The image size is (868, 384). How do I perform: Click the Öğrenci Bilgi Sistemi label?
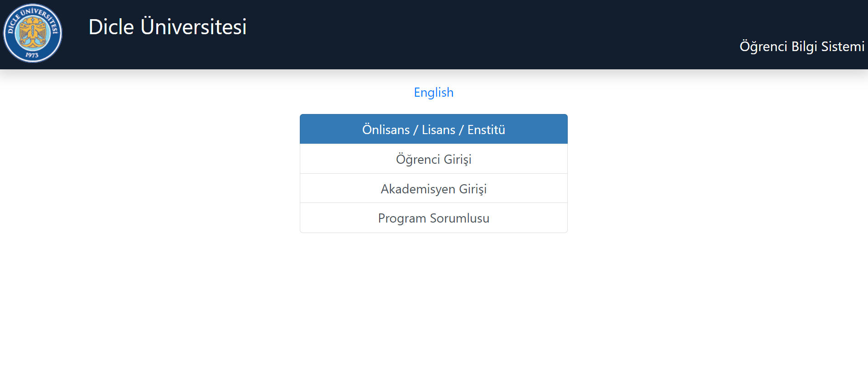tap(801, 47)
